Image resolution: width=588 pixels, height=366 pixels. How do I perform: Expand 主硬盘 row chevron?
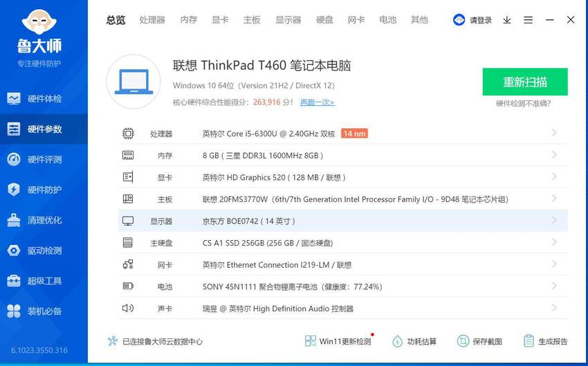pos(554,242)
